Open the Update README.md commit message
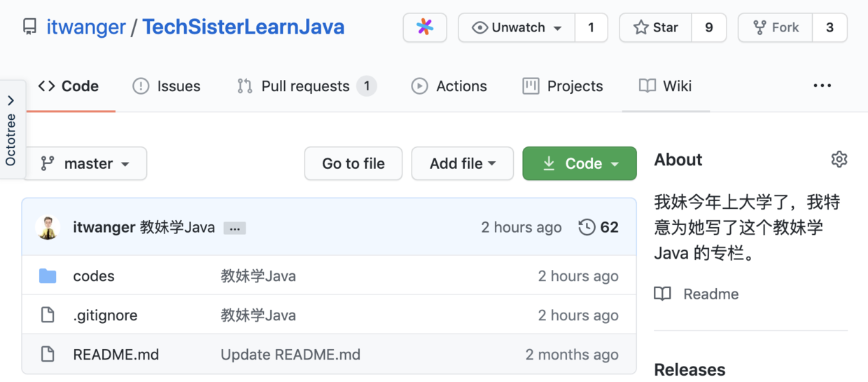The width and height of the screenshot is (868, 382). 290,354
